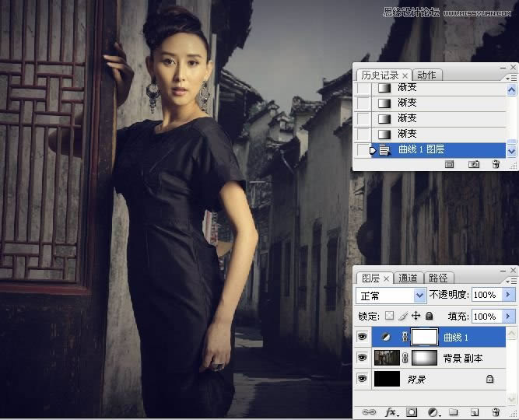Image resolution: width=519 pixels, height=420 pixels.
Task: Expand the 不透明度 opacity slider arrow
Action: 509,296
